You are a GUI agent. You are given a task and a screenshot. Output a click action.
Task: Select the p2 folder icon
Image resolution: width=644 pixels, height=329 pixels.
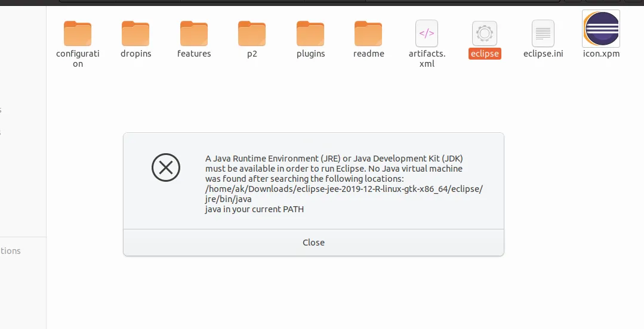click(252, 33)
